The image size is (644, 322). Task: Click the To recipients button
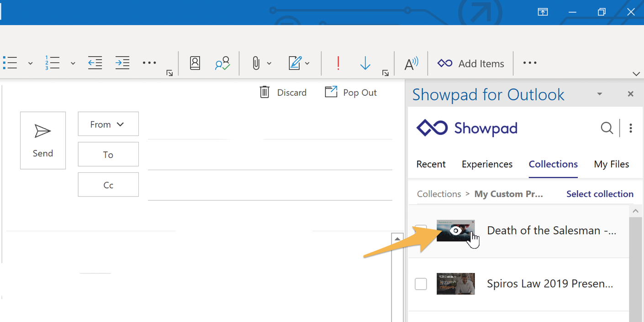click(108, 154)
